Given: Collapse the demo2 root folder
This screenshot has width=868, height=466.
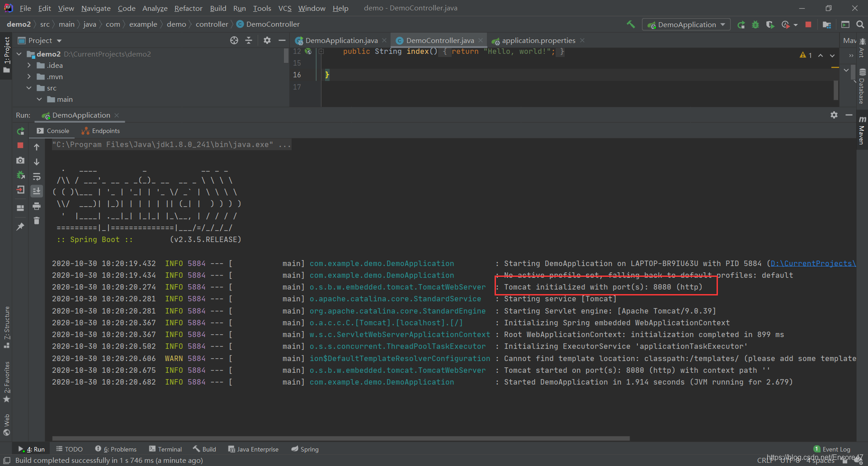Looking at the screenshot, I should pyautogui.click(x=19, y=54).
